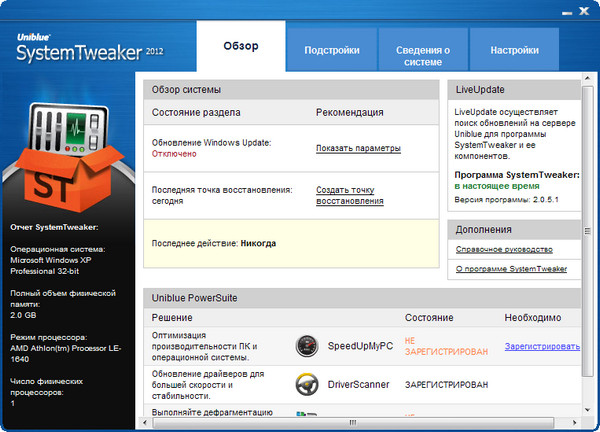Click Создать точку восстановления link
Screen dimensions: 600x432
(x=349, y=195)
